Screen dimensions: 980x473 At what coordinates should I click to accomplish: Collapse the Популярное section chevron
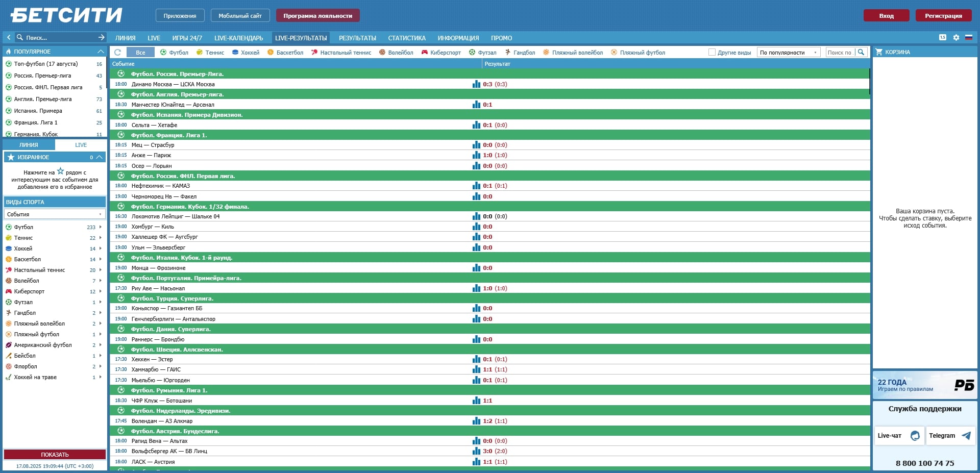click(100, 52)
